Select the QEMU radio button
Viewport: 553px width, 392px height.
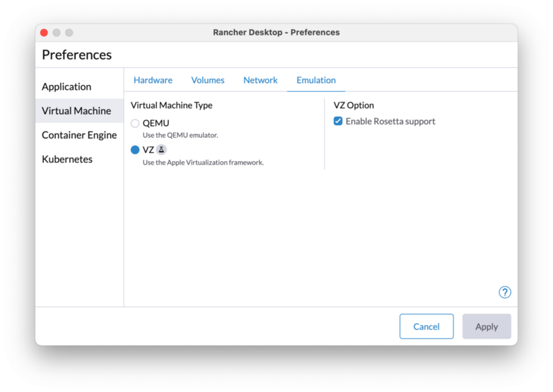click(x=135, y=123)
